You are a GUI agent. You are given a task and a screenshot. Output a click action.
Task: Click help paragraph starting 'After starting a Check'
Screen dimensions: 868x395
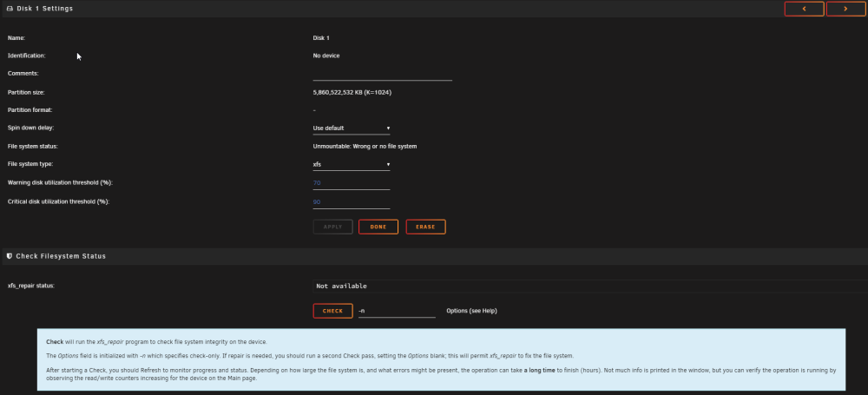click(x=441, y=374)
